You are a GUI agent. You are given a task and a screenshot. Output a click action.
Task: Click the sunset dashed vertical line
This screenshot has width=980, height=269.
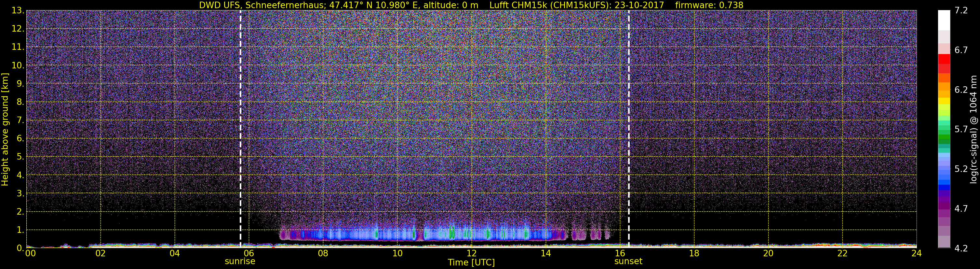tap(628, 129)
